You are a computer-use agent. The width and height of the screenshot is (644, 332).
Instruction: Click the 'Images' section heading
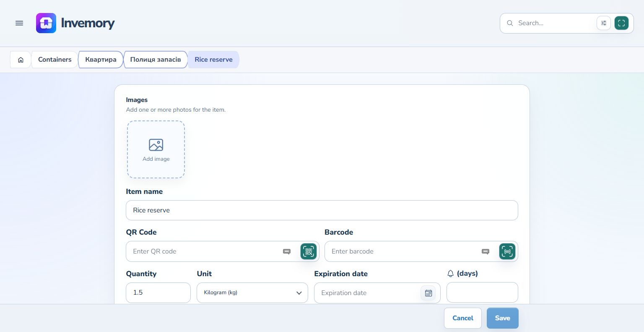click(x=137, y=100)
